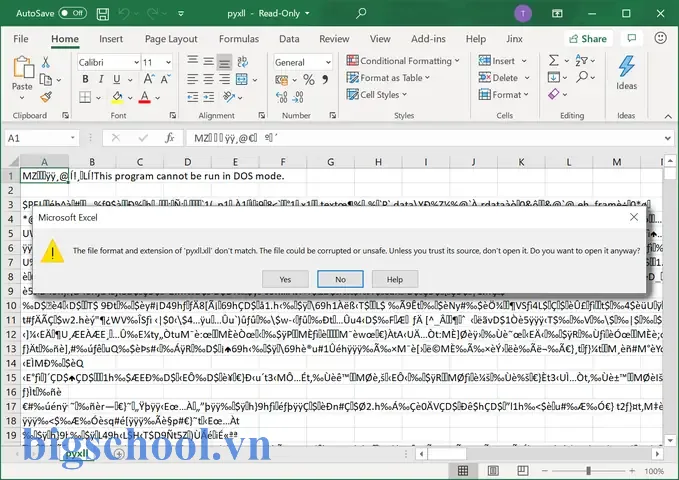The image size is (679, 480).
Task: Click Merge & Center icon
Action: click(x=242, y=79)
